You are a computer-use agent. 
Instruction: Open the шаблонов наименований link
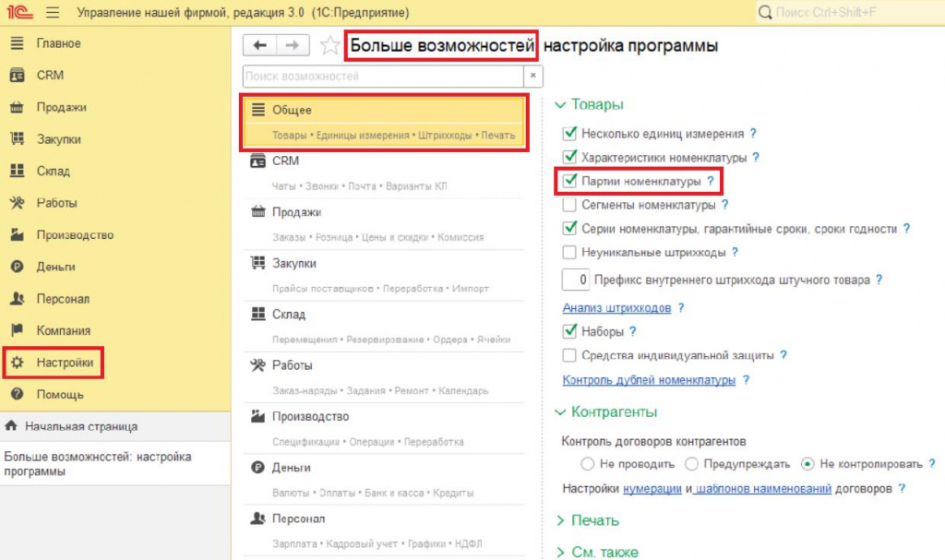(763, 488)
